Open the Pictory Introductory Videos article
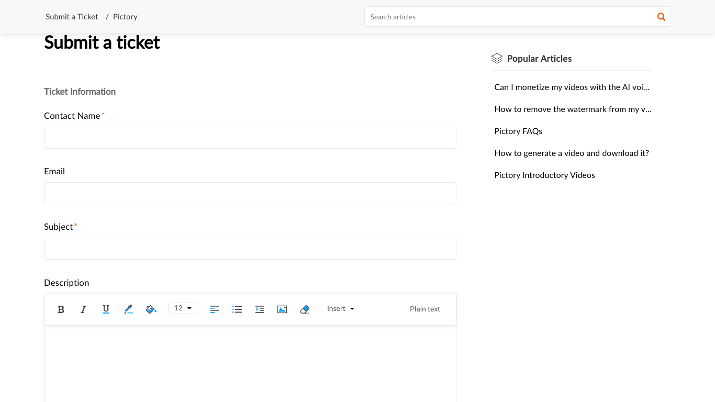The image size is (715, 402). (544, 175)
